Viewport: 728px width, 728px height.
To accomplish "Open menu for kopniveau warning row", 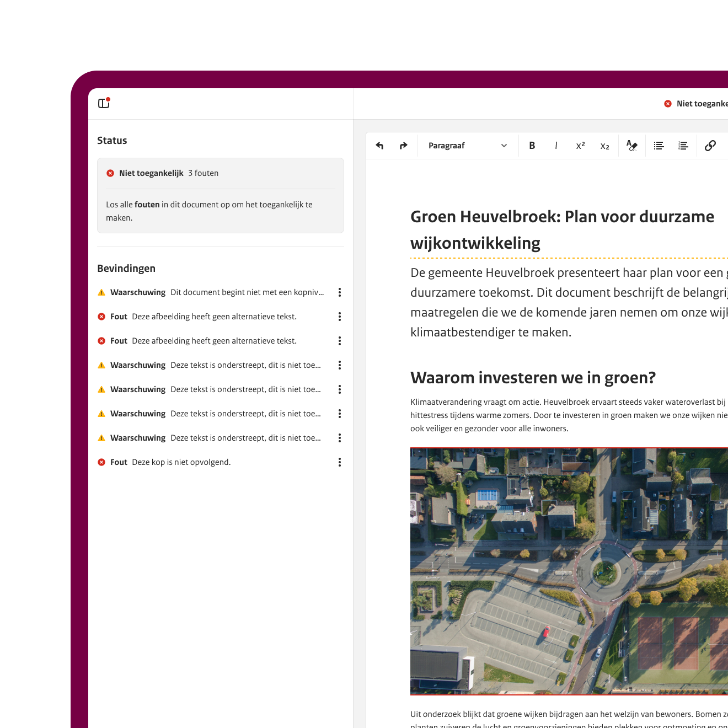I will (340, 292).
